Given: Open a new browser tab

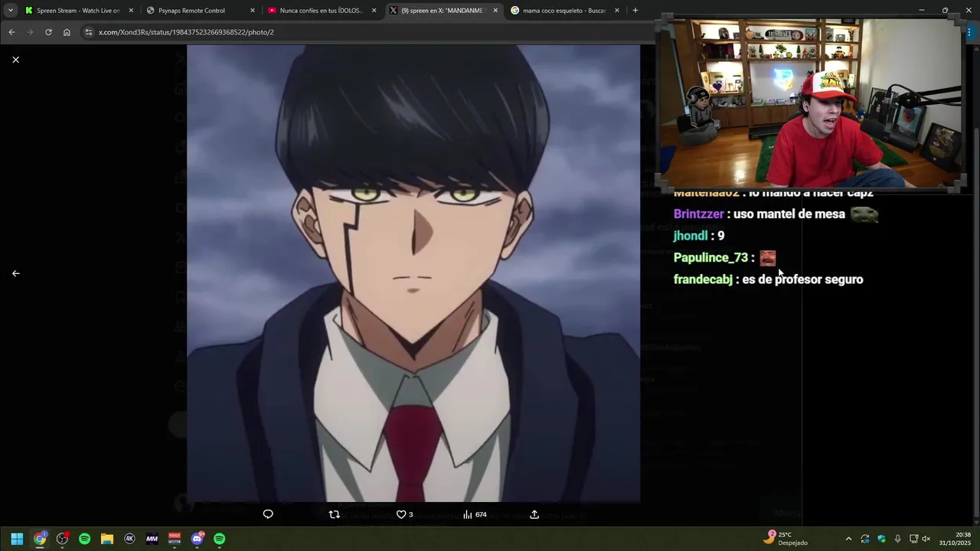Looking at the screenshot, I should click(x=635, y=11).
